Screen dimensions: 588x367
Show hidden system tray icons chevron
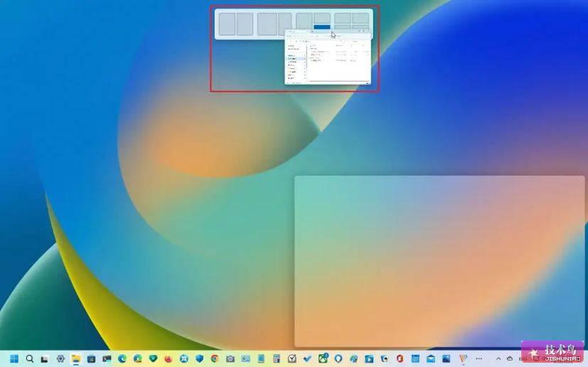tap(498, 358)
